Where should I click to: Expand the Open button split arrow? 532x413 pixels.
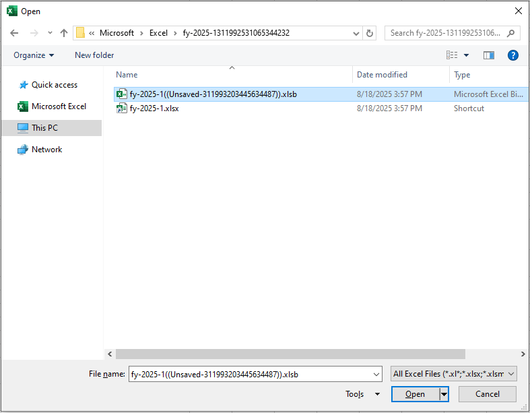[x=444, y=394]
